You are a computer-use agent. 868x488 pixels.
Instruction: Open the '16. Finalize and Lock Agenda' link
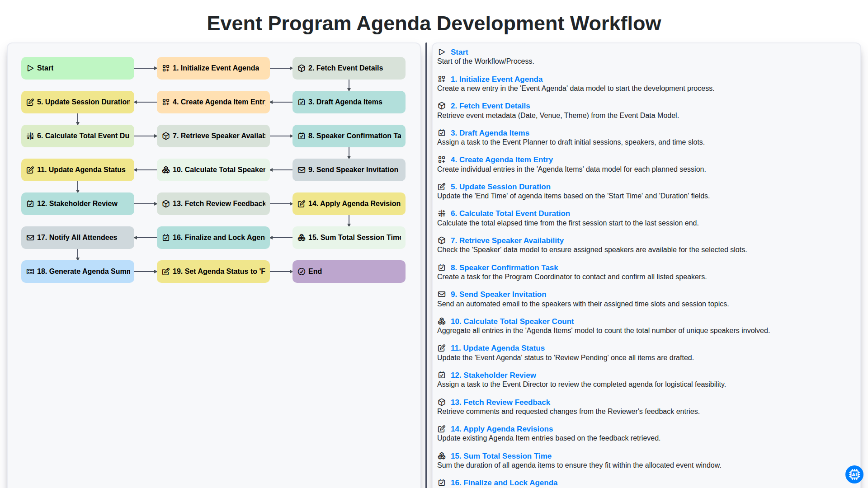[504, 483]
